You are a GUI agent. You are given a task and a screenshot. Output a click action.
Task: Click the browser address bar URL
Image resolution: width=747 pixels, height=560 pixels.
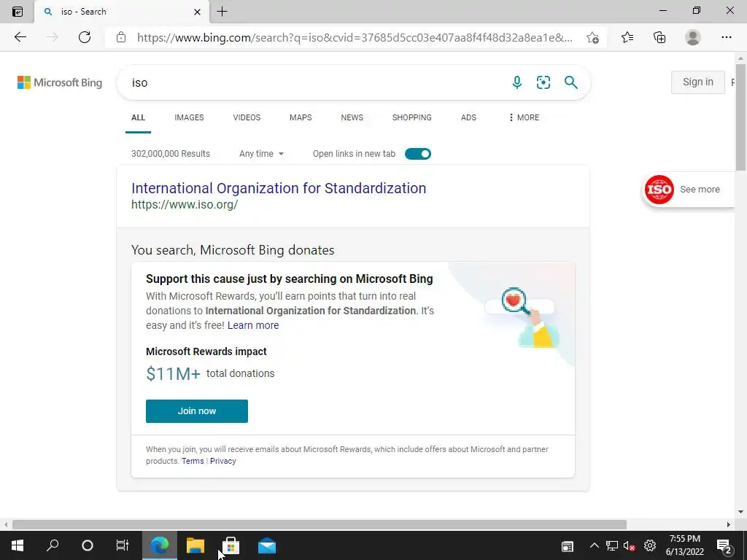coord(355,38)
